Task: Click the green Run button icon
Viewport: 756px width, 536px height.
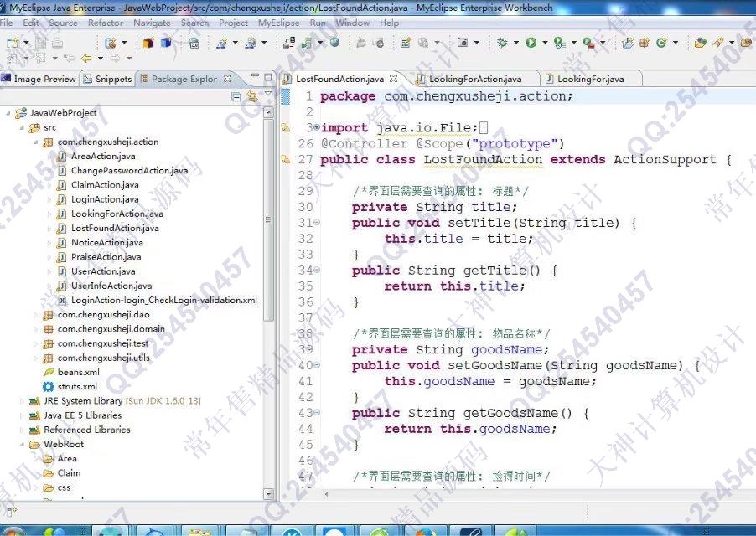Action: point(531,43)
